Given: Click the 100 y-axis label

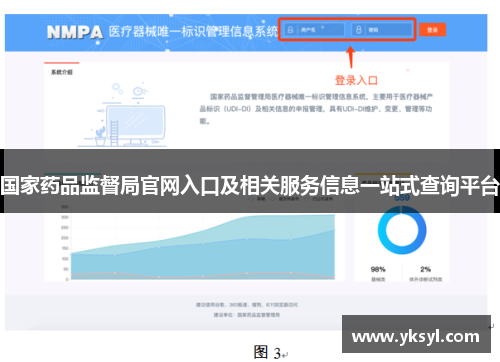Looking at the screenshot, I should [65, 259].
